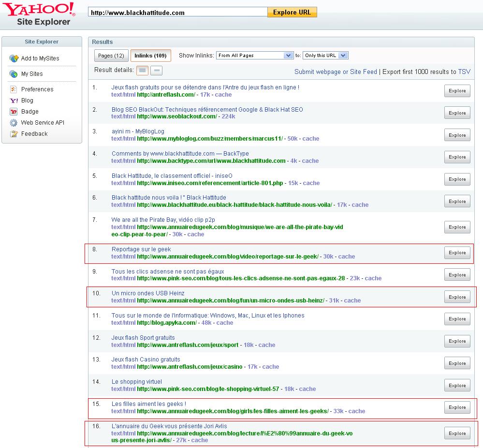Image resolution: width=483 pixels, height=448 pixels.
Task: Explore result 3 MyBlogLog
Action: coord(457,135)
